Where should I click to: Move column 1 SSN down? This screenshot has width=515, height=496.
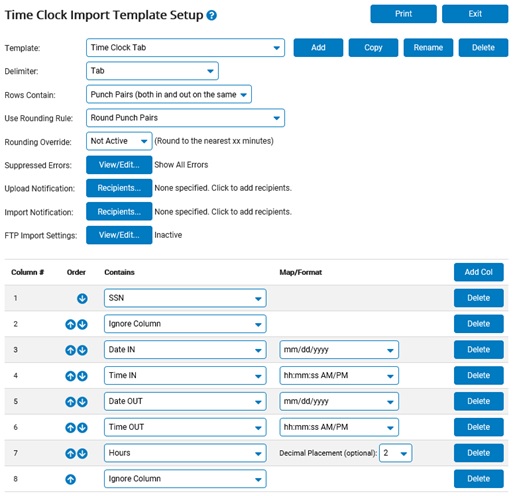point(82,298)
